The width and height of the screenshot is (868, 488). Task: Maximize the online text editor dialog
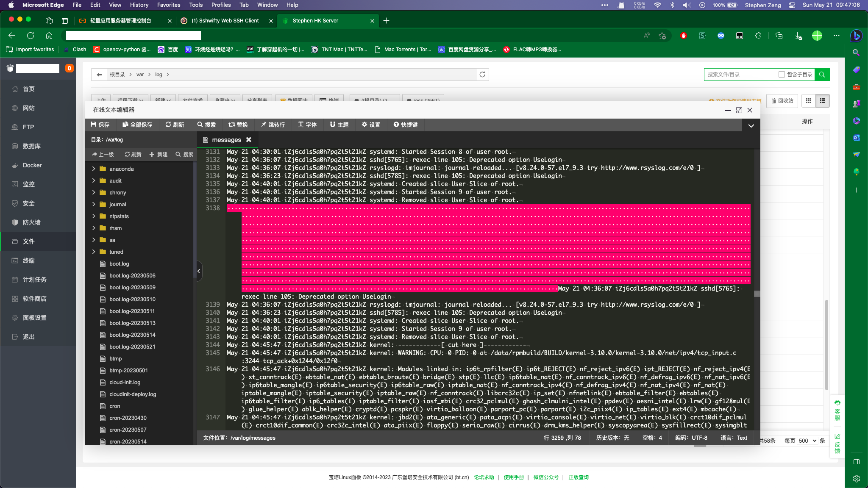(x=739, y=110)
